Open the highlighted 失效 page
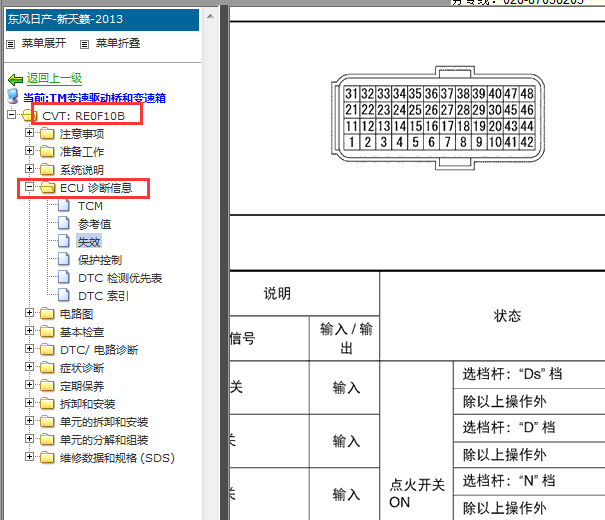The width and height of the screenshot is (605, 520). coord(89,242)
